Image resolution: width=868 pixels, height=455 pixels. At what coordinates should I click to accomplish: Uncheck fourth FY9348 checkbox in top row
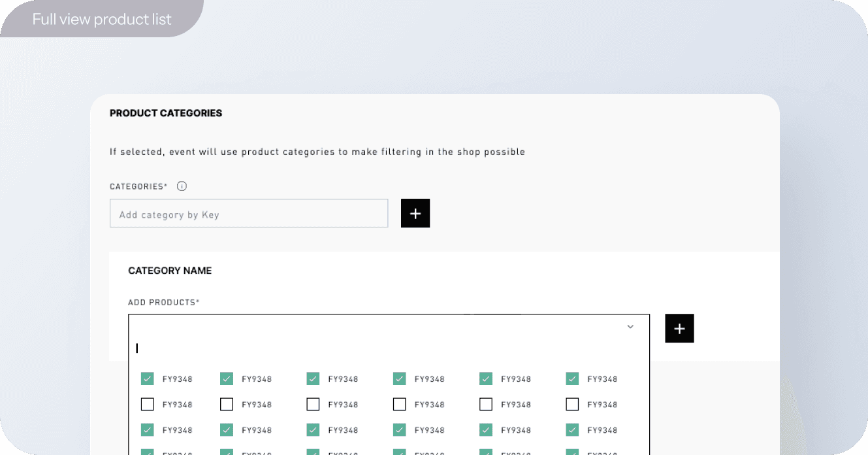coord(399,379)
